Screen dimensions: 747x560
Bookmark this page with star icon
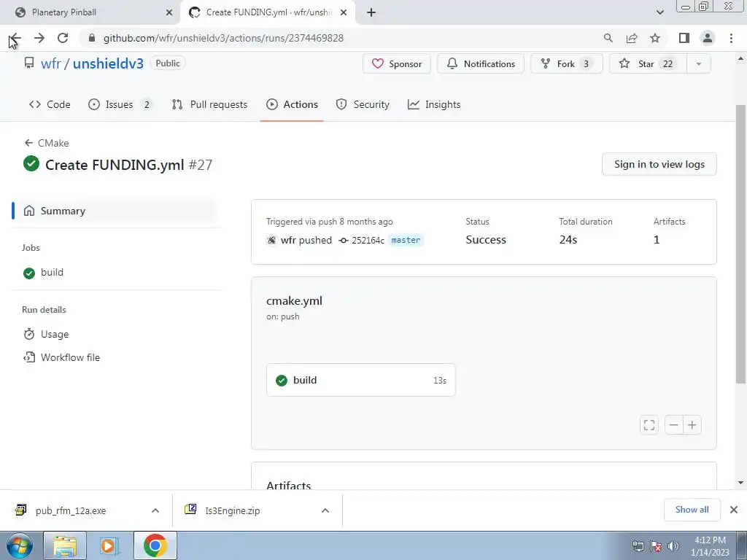click(656, 38)
